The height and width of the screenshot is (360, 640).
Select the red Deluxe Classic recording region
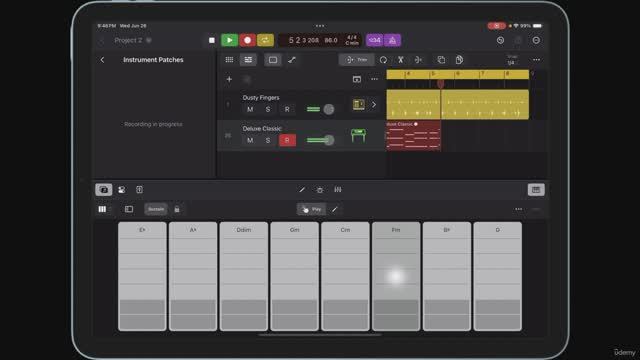tap(413, 136)
